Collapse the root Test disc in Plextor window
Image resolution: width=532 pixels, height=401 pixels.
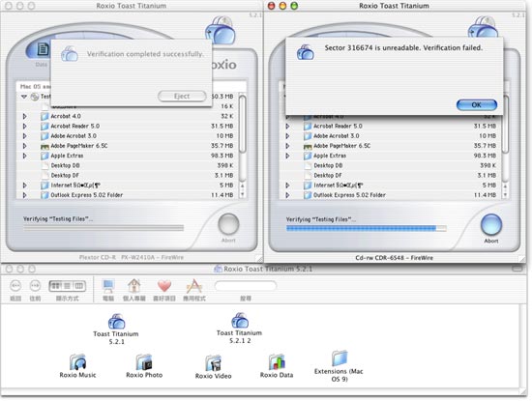tap(24, 97)
